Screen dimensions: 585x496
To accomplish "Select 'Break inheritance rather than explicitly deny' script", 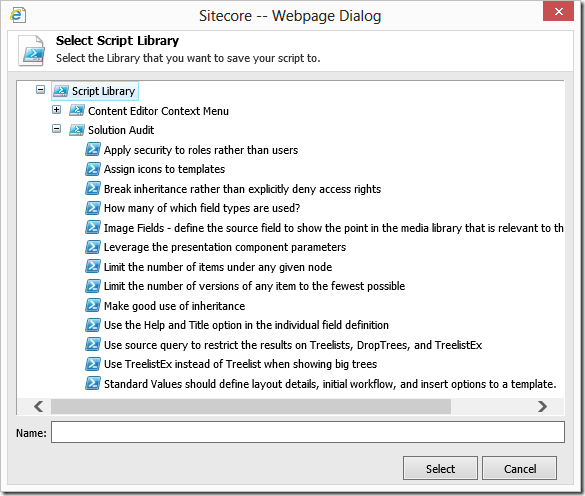I will click(242, 189).
